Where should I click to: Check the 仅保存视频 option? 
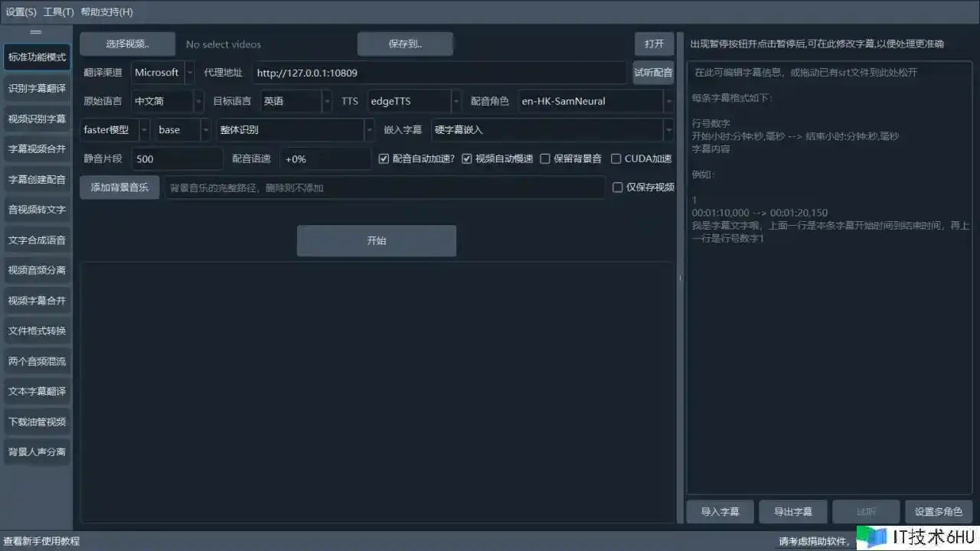(618, 187)
